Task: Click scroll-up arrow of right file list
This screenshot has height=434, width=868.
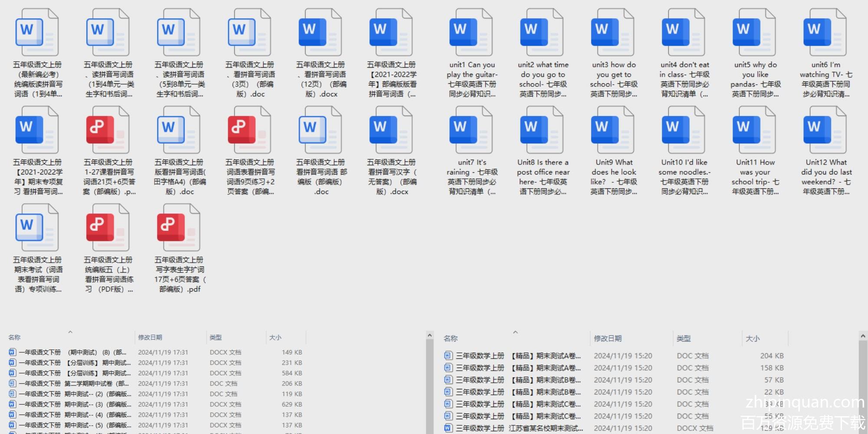Action: (863, 336)
